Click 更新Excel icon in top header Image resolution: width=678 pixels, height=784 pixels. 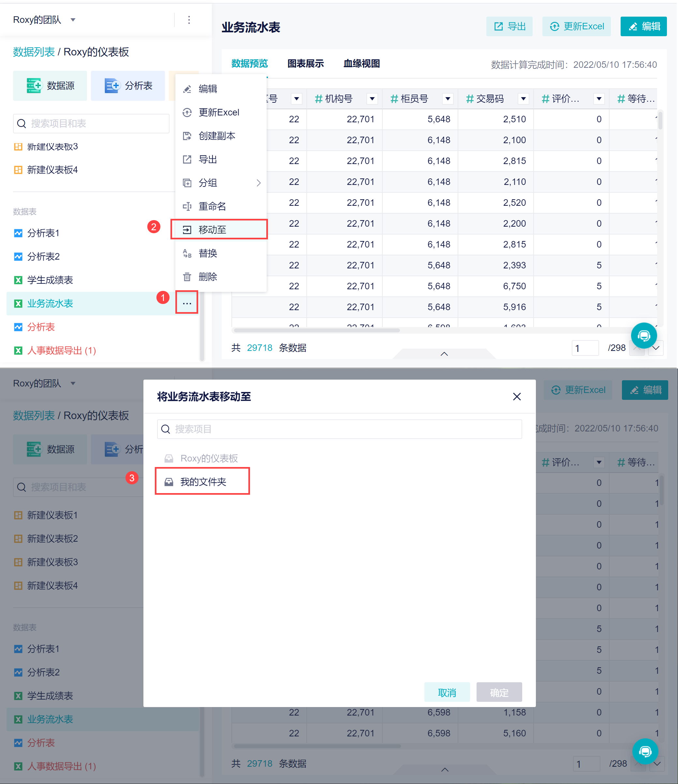point(554,26)
